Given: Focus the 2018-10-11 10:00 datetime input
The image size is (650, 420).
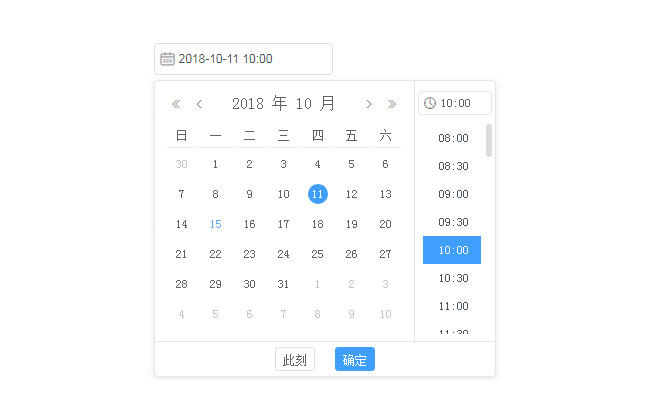Looking at the screenshot, I should click(250, 59).
